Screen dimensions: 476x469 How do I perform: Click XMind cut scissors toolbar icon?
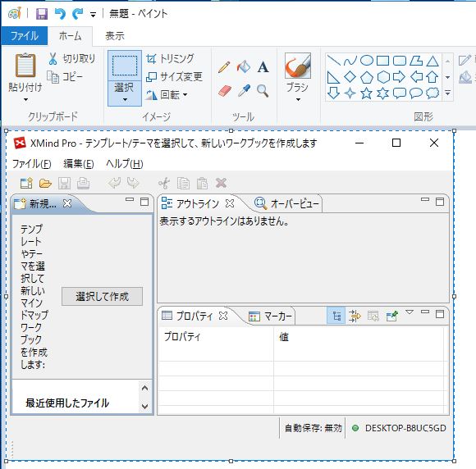(x=164, y=183)
